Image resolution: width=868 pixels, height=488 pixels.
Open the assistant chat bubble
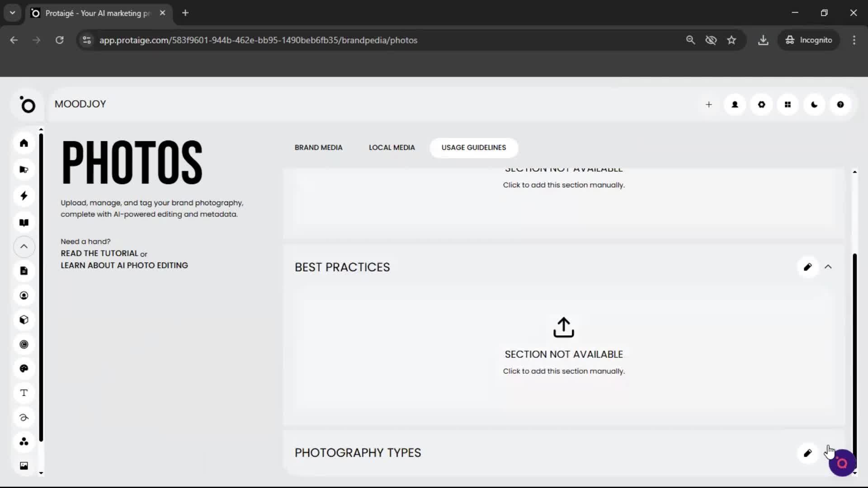tap(842, 462)
